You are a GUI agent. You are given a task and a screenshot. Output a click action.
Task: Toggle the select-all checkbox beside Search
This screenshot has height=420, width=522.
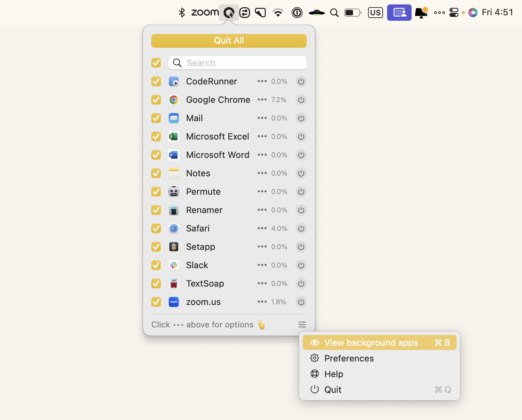click(x=156, y=63)
